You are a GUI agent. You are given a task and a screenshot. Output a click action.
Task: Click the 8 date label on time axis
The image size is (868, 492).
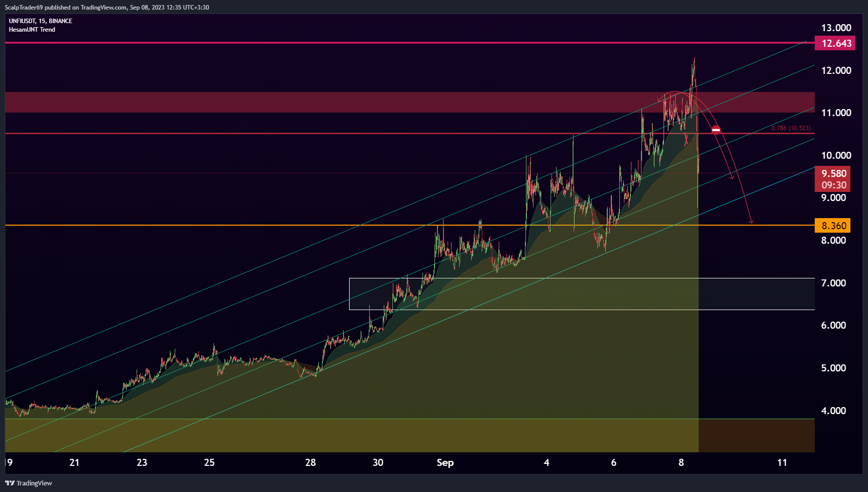(681, 462)
